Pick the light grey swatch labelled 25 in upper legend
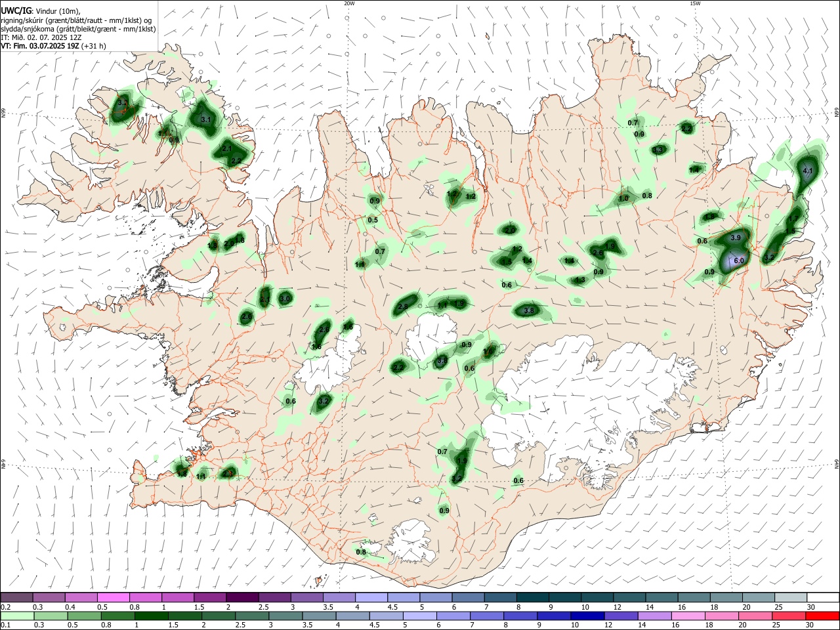 click(791, 597)
